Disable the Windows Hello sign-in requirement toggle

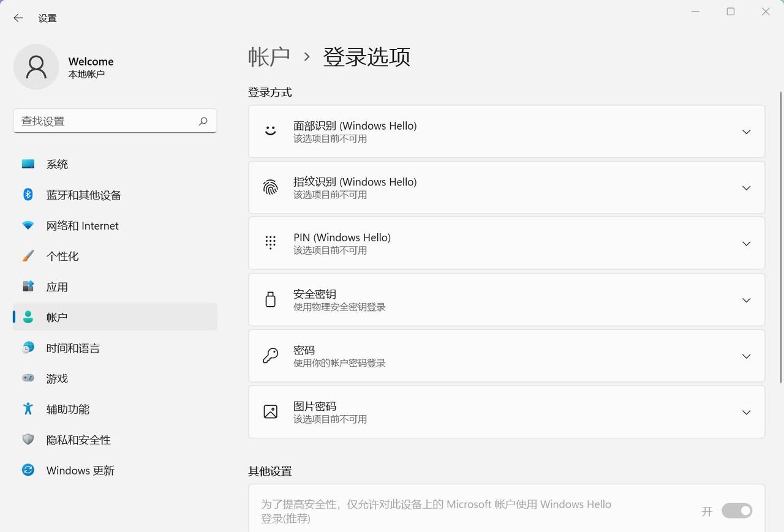click(737, 511)
